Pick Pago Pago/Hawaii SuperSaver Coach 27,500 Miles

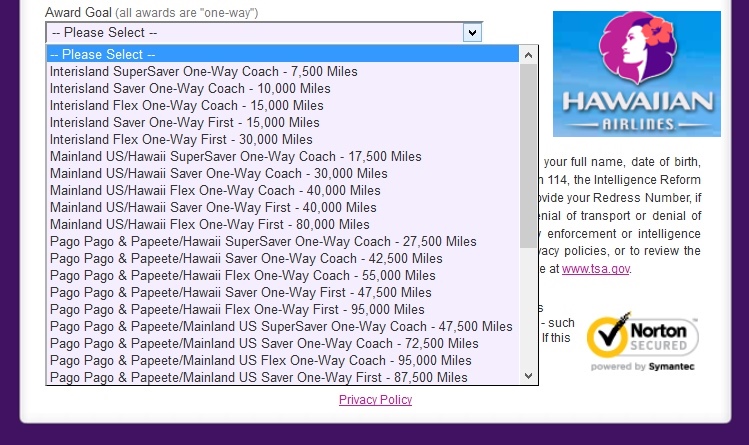click(x=283, y=242)
